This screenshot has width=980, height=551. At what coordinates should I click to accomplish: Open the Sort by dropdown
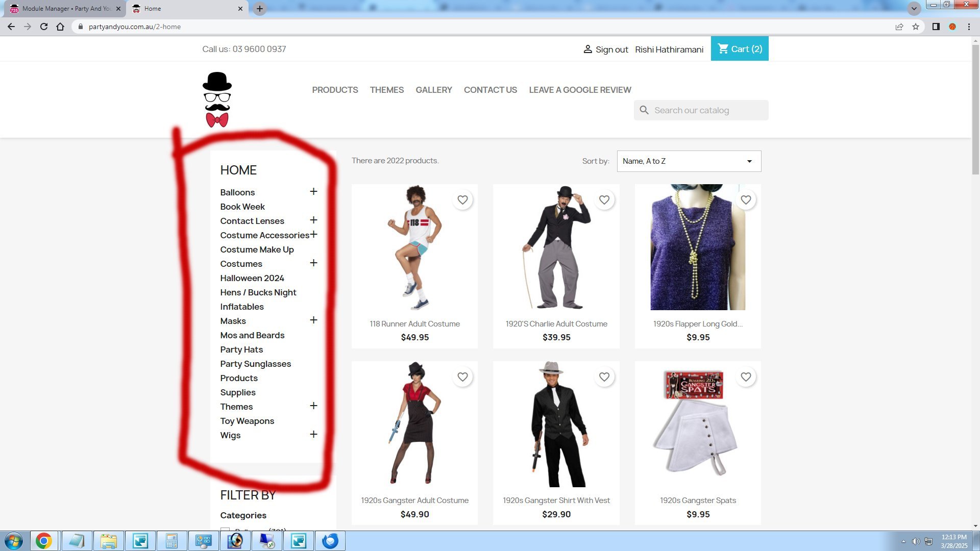(x=689, y=161)
